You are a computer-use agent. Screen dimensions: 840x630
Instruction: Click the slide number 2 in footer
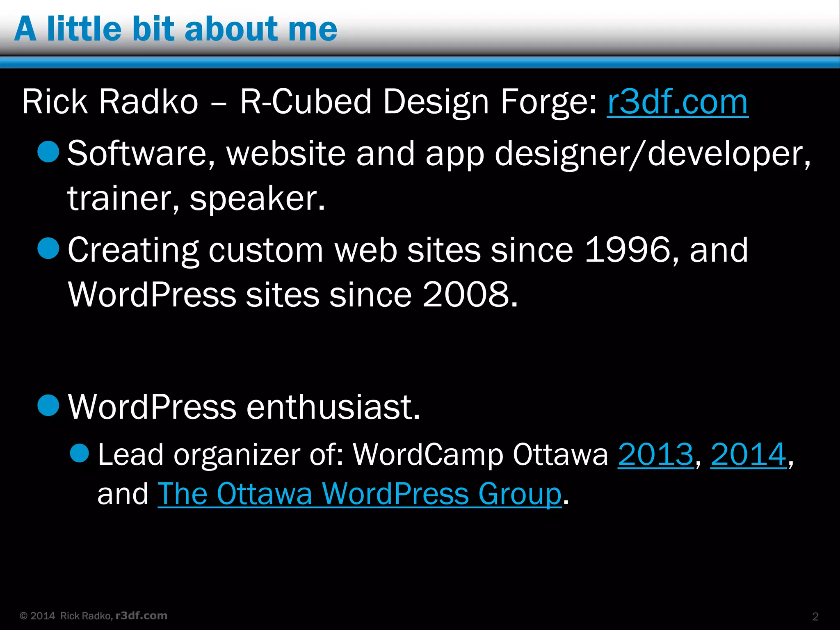click(x=815, y=616)
